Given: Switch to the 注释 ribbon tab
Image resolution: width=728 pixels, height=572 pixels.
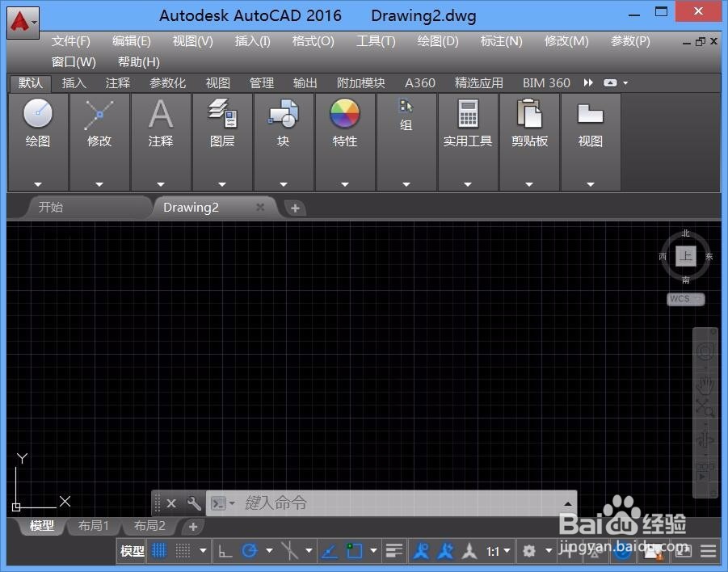Looking at the screenshot, I should tap(117, 83).
